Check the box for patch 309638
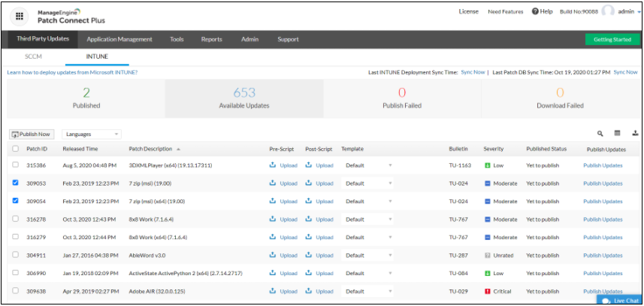 click(x=15, y=290)
